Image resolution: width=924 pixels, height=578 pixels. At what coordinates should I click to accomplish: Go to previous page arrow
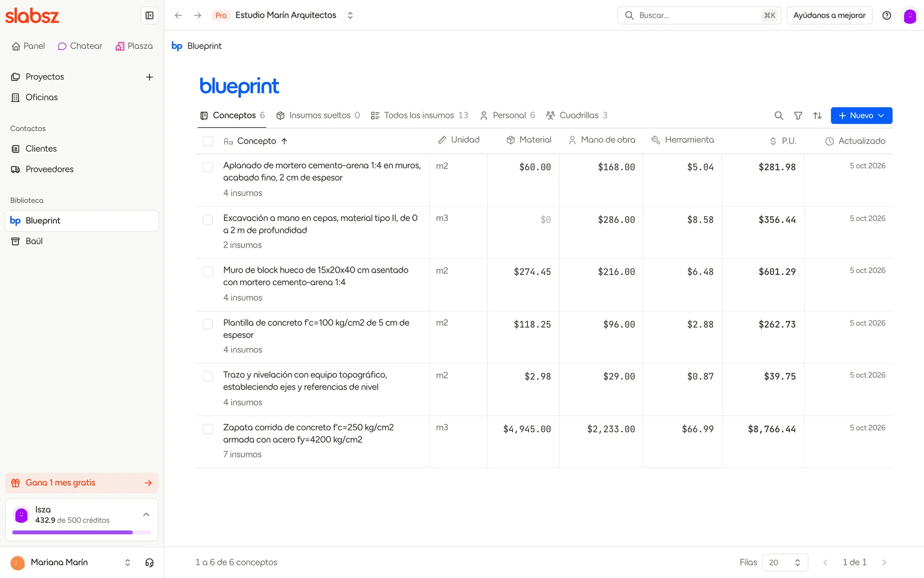(x=825, y=563)
